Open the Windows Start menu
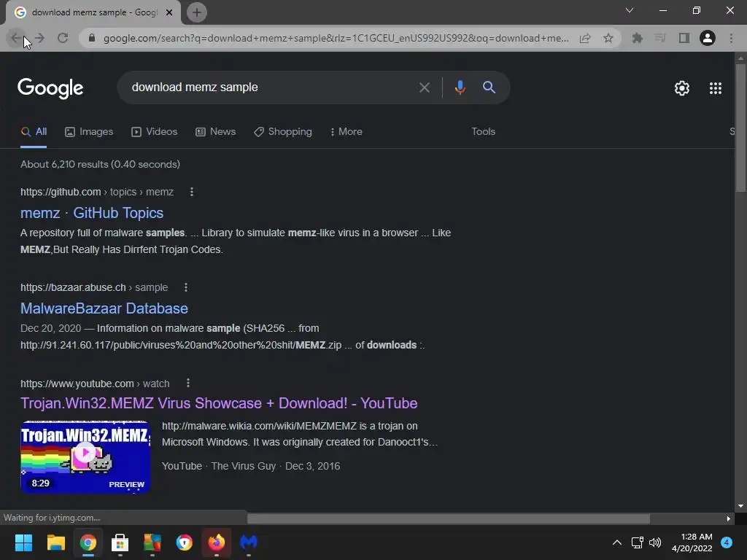Image resolution: width=747 pixels, height=560 pixels. [x=23, y=542]
